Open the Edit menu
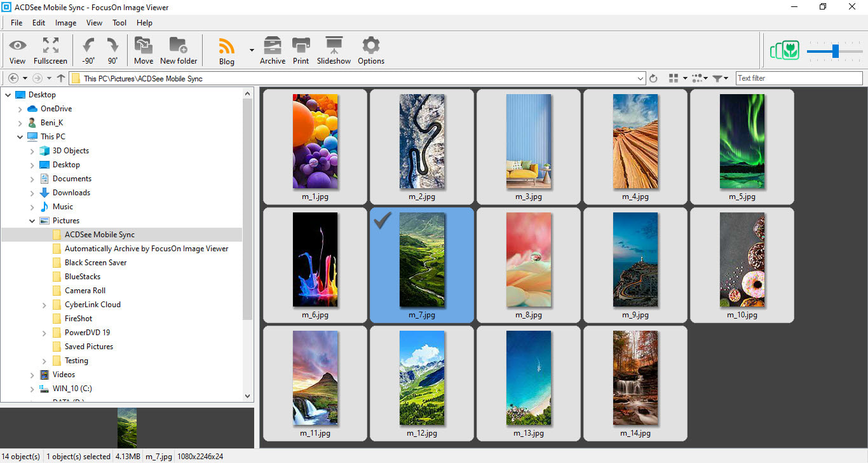This screenshot has width=868, height=463. [39, 23]
